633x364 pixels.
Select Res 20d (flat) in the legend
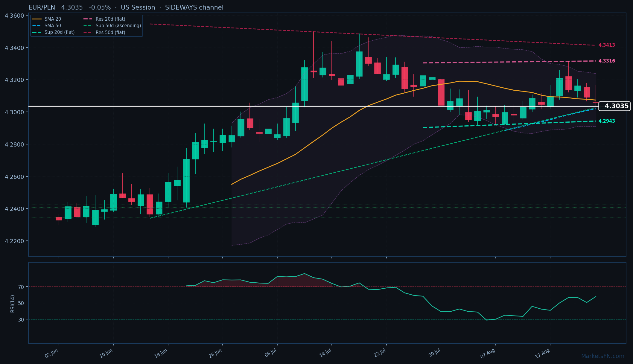pyautogui.click(x=104, y=19)
